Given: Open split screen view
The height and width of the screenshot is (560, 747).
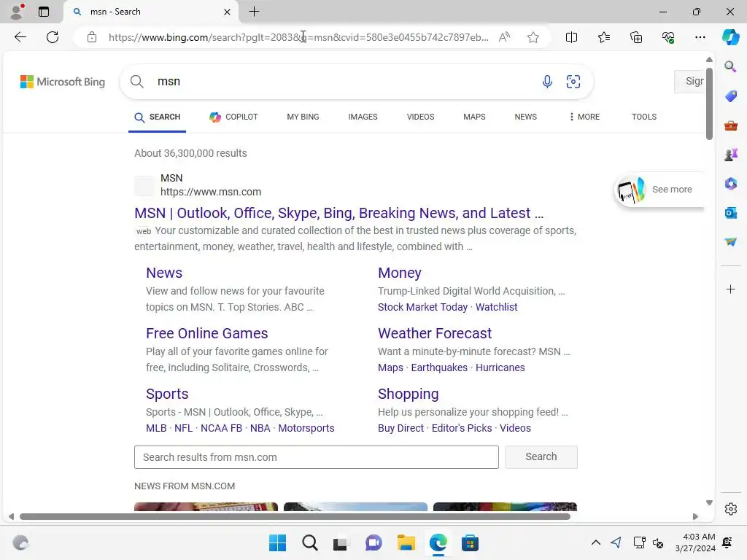Looking at the screenshot, I should [x=571, y=37].
